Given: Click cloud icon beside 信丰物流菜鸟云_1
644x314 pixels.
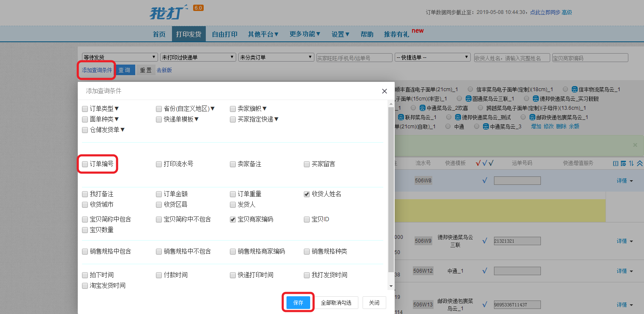Looking at the screenshot, I should tap(575, 89).
